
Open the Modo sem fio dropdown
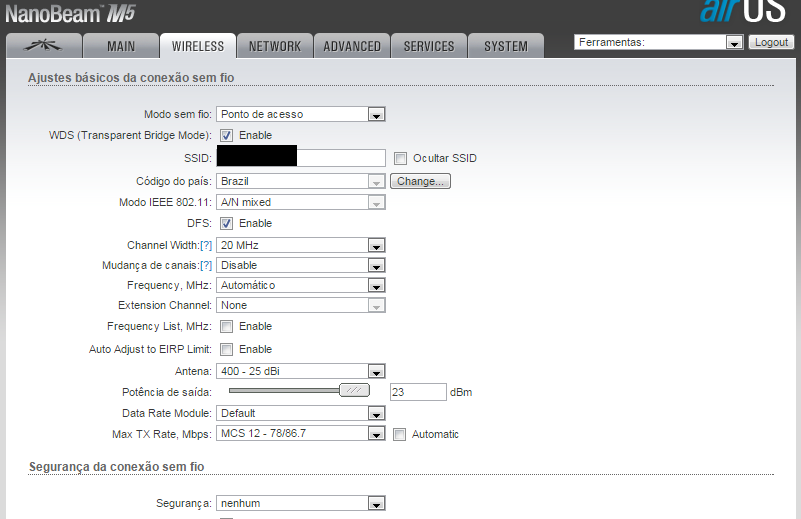(x=300, y=114)
